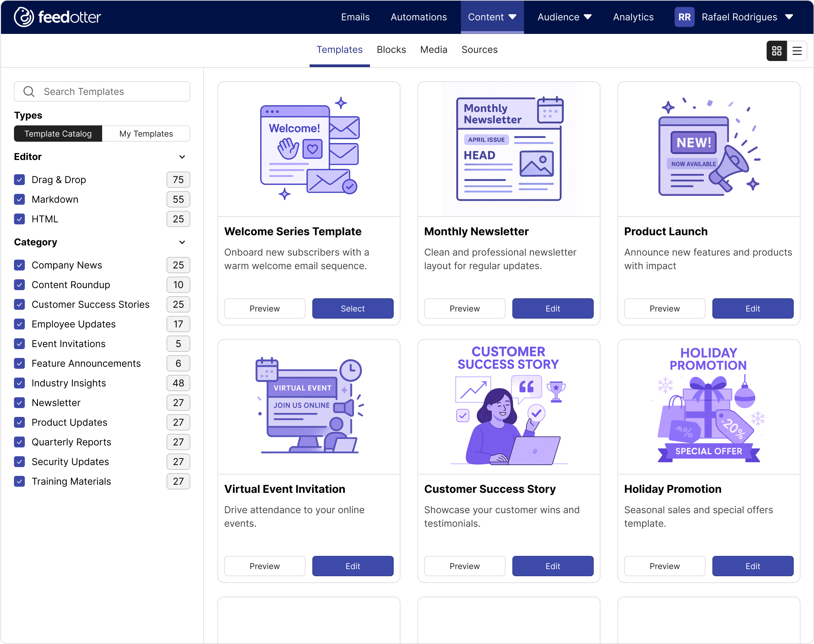Switch to the Sources tab
This screenshot has height=644, width=814.
click(479, 50)
